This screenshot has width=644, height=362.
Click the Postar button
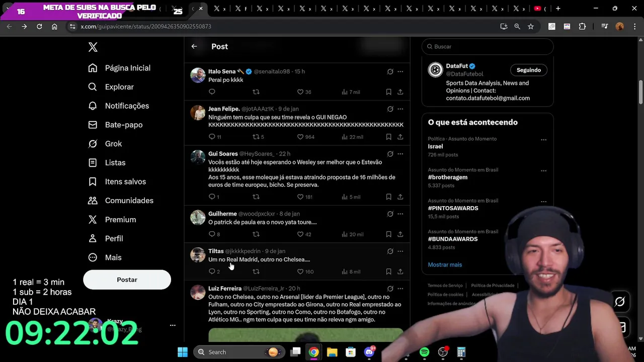[x=127, y=280]
